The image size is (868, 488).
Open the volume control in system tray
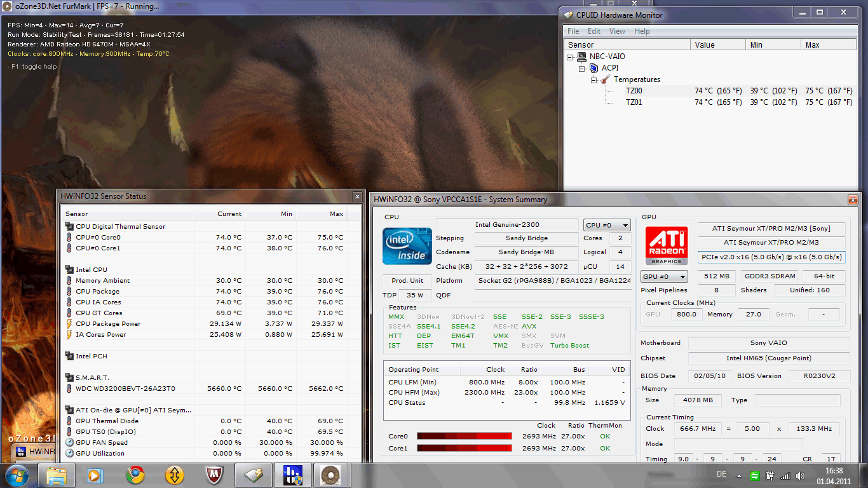(x=799, y=475)
